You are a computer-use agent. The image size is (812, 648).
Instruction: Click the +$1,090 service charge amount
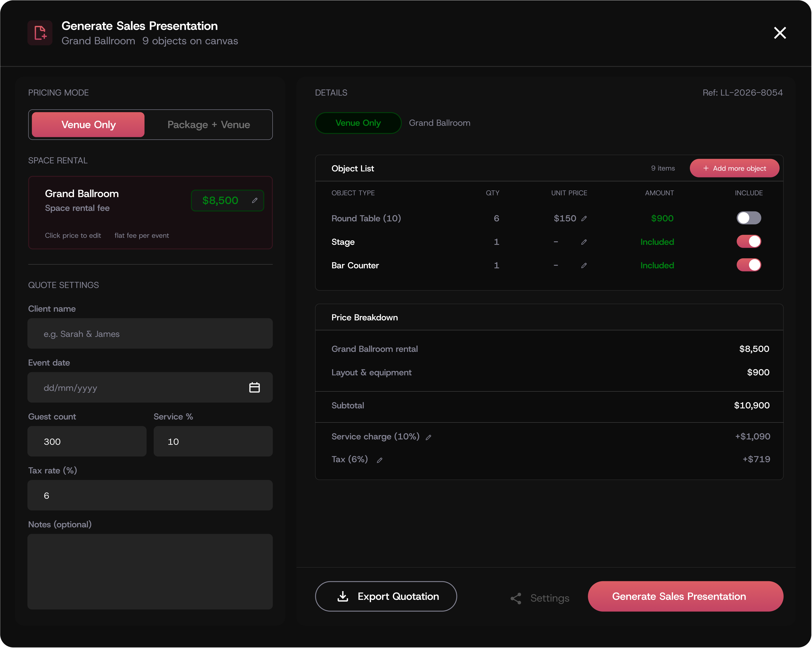(752, 437)
